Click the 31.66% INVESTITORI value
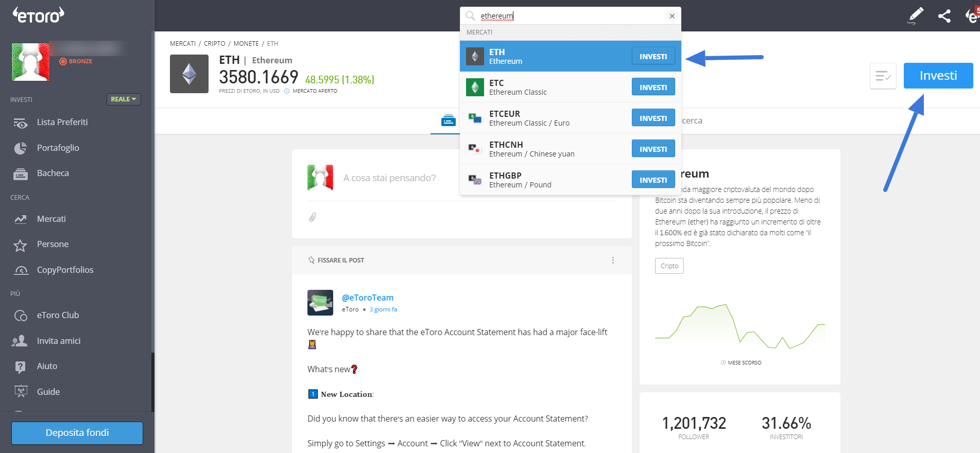 [x=786, y=428]
